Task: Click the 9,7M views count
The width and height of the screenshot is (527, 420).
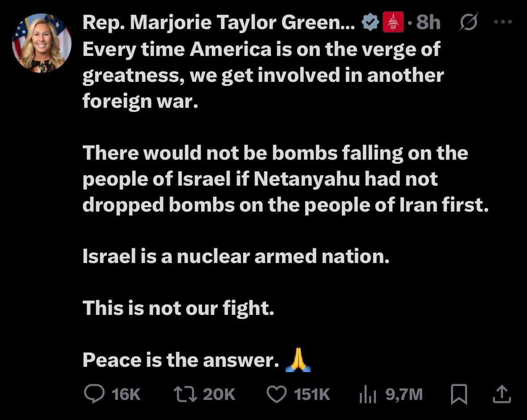Action: pyautogui.click(x=404, y=394)
